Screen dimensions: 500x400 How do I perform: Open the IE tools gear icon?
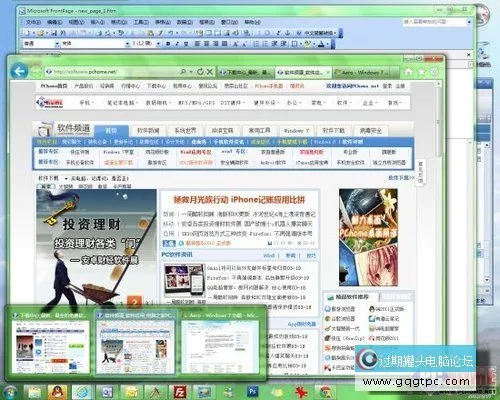(434, 72)
